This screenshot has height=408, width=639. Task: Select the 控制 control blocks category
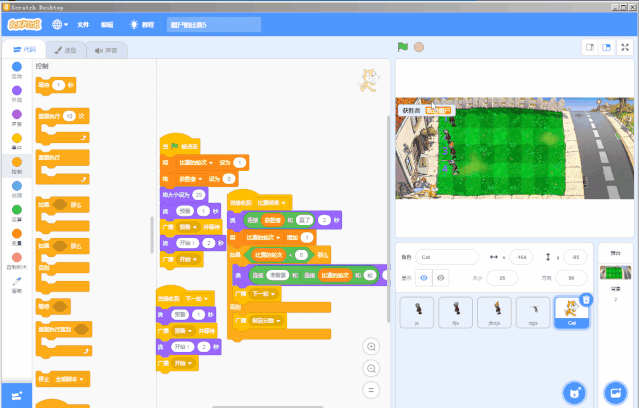click(17, 162)
